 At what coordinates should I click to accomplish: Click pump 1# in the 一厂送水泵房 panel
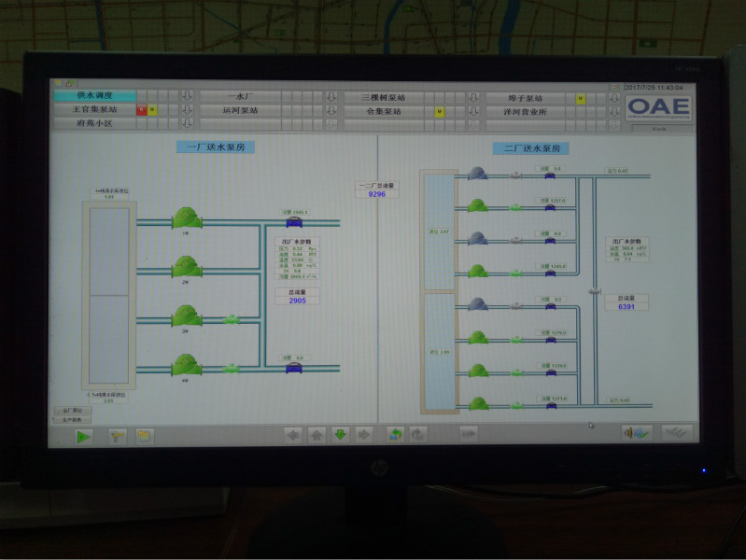[187, 218]
